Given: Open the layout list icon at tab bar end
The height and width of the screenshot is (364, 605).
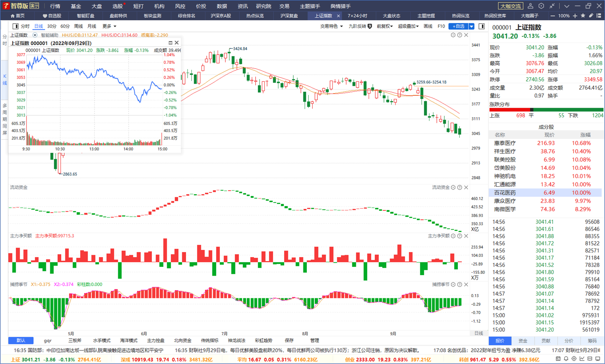Looking at the screenshot, I should tap(599, 15).
